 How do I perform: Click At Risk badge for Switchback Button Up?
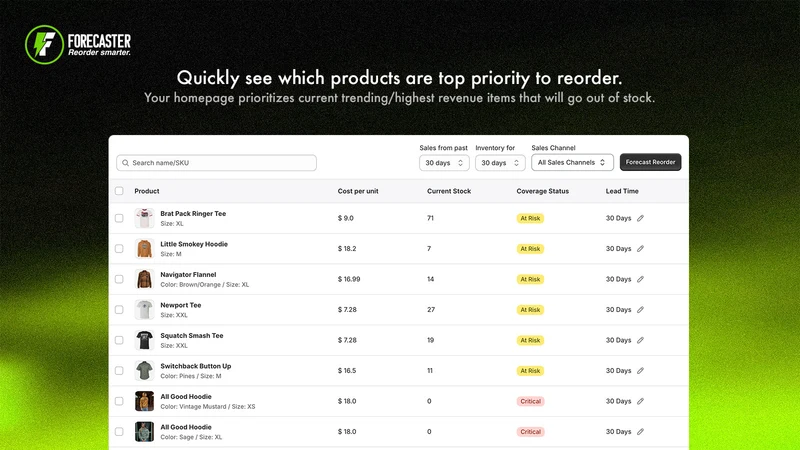(530, 371)
